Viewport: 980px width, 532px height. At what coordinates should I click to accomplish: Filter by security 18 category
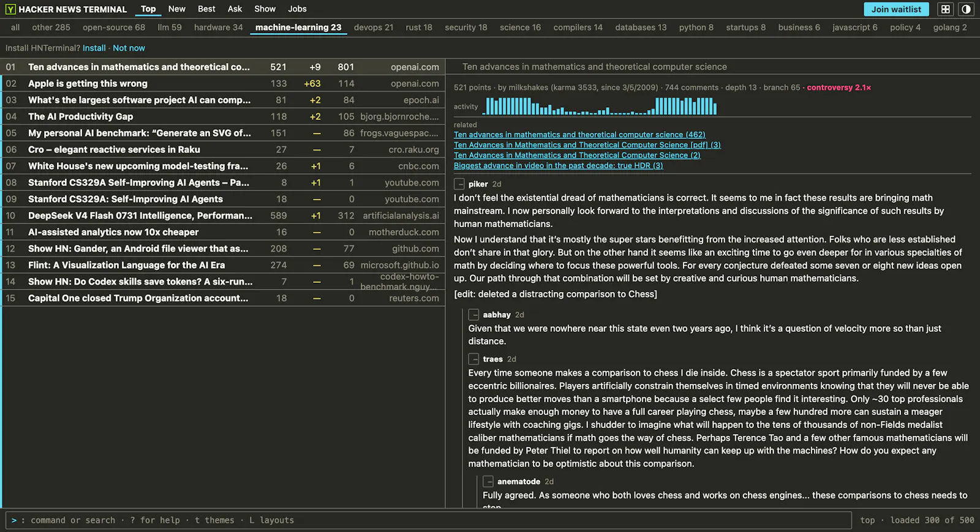[466, 28]
